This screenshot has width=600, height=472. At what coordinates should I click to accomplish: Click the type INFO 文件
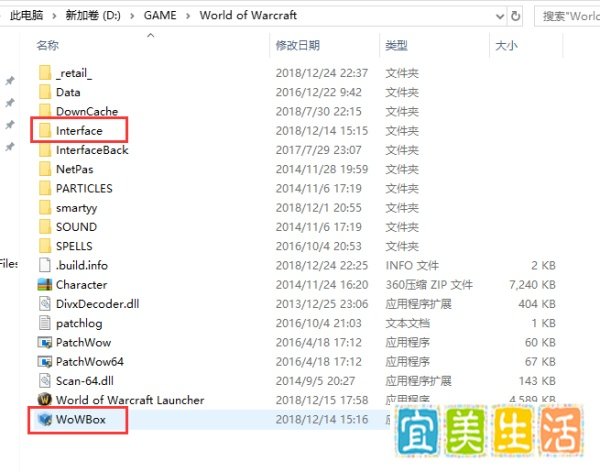pos(412,265)
